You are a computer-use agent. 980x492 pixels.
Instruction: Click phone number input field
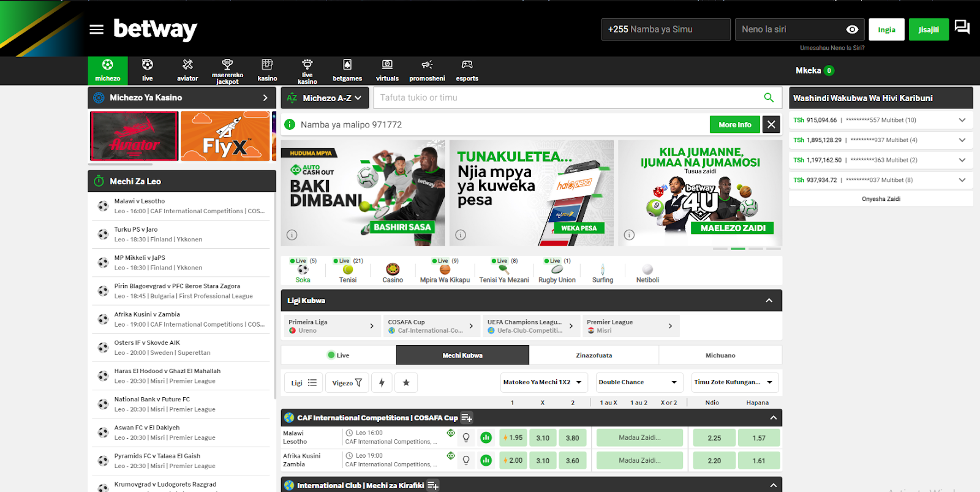[x=666, y=29]
